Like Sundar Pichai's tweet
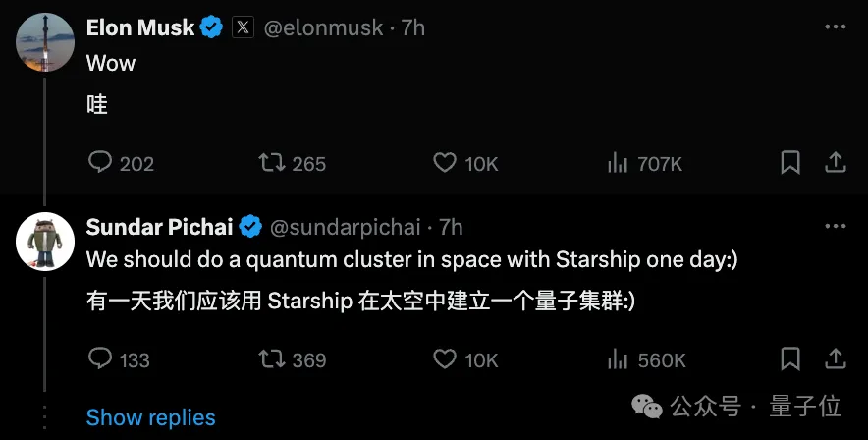The width and height of the screenshot is (868, 440). (x=445, y=359)
